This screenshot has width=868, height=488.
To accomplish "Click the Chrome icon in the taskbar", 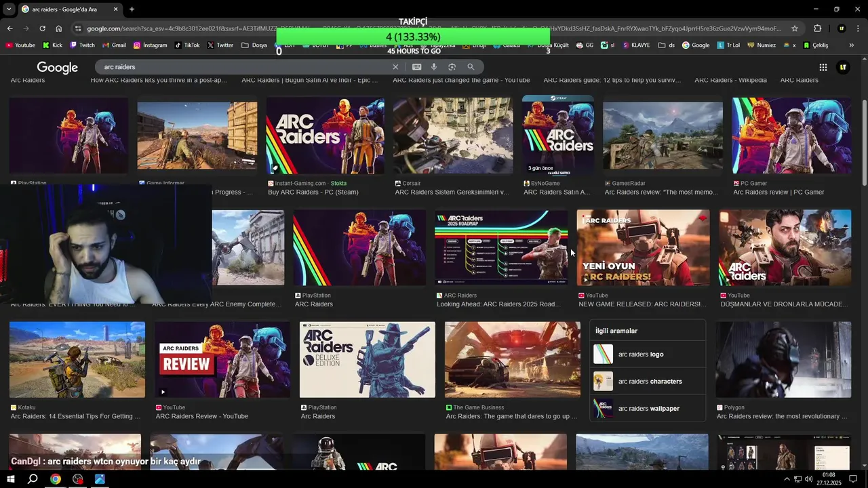I will [x=56, y=479].
